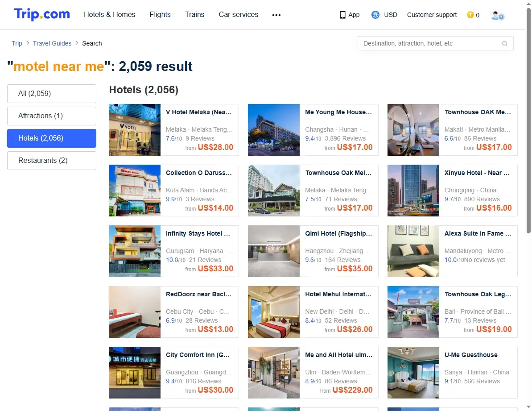This screenshot has height=411, width=532.
Task: Open Me and All Hotel ulm thumbnail
Action: coord(274,373)
